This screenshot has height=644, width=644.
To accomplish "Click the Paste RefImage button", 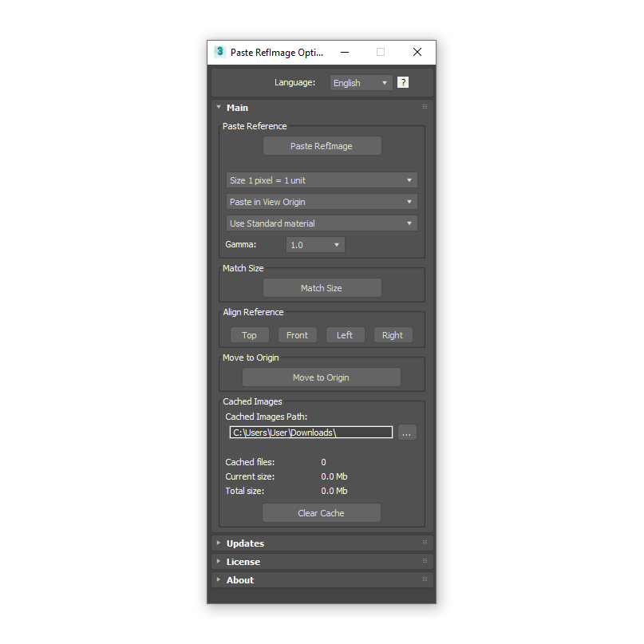I will pos(322,146).
